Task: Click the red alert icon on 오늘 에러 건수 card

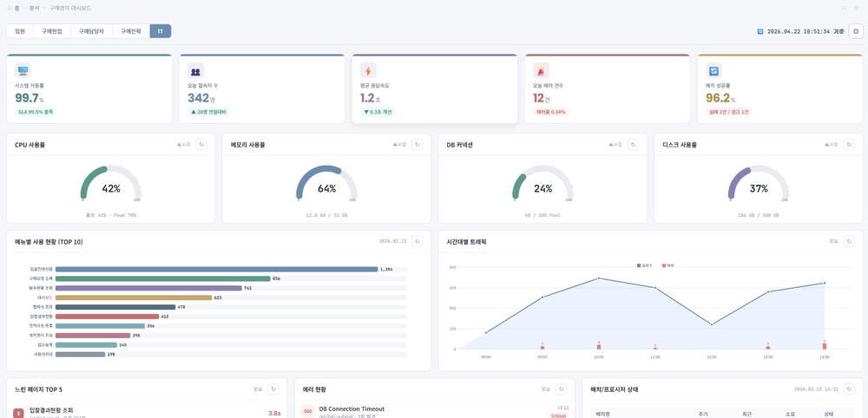Action: click(541, 71)
